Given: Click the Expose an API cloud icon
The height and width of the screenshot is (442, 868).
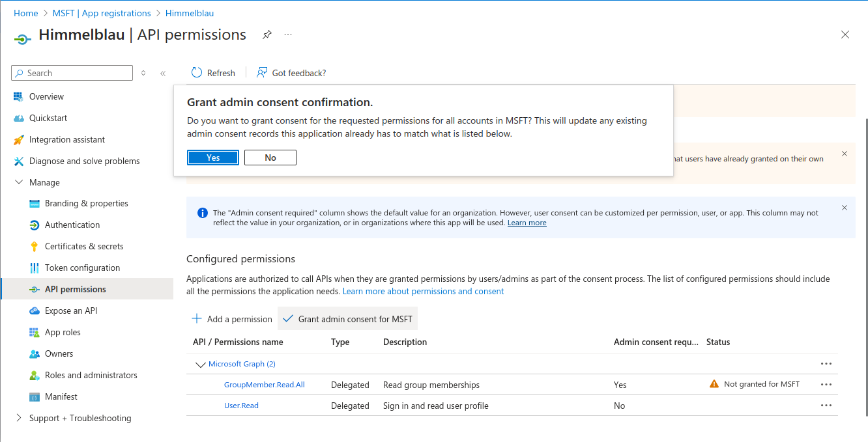Looking at the screenshot, I should click(x=35, y=311).
